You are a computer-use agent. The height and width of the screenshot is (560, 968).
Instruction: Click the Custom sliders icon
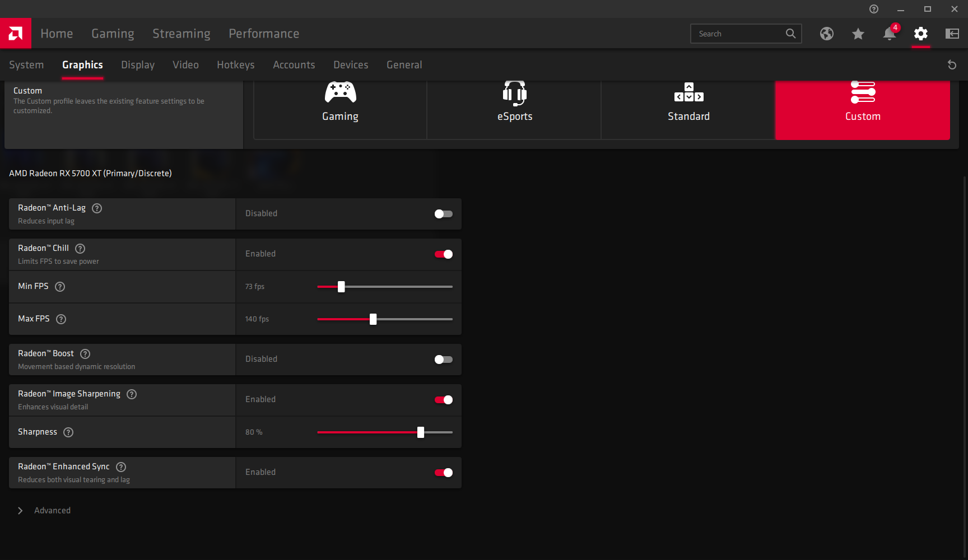coord(863,92)
